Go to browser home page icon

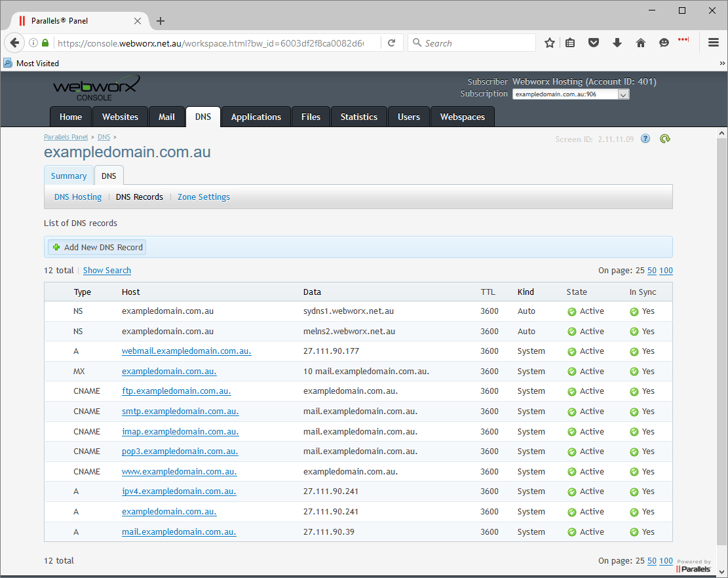641,43
